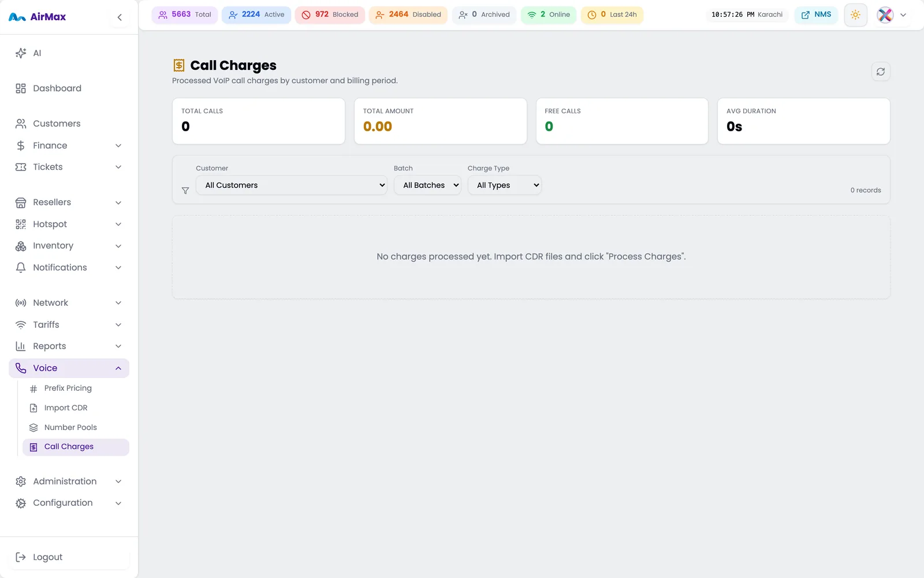This screenshot has width=924, height=578.
Task: Click the 2 Online badge
Action: pyautogui.click(x=549, y=14)
